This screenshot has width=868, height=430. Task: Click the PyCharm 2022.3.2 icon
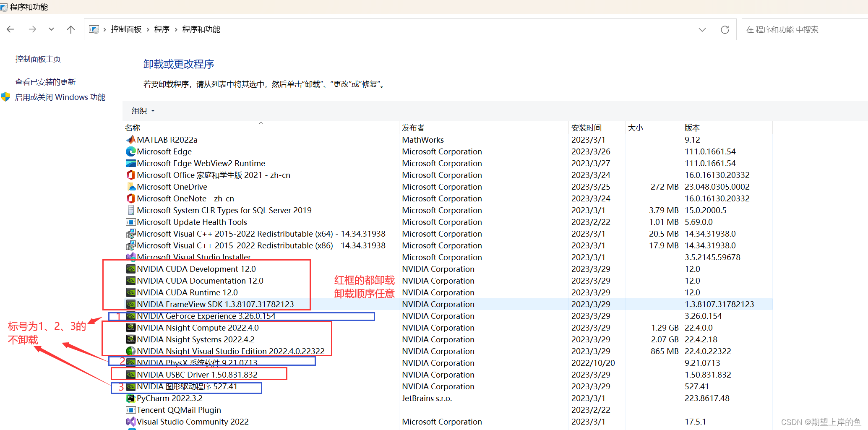[x=131, y=398]
